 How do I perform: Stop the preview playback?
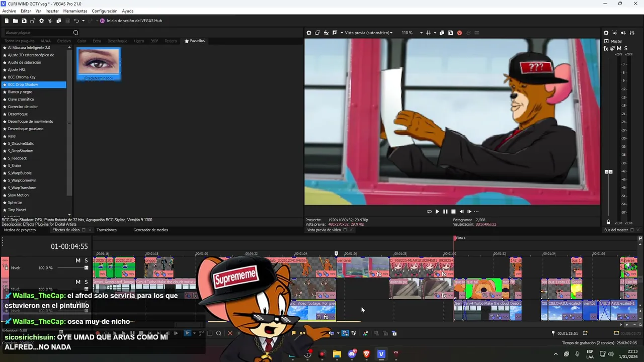453,212
